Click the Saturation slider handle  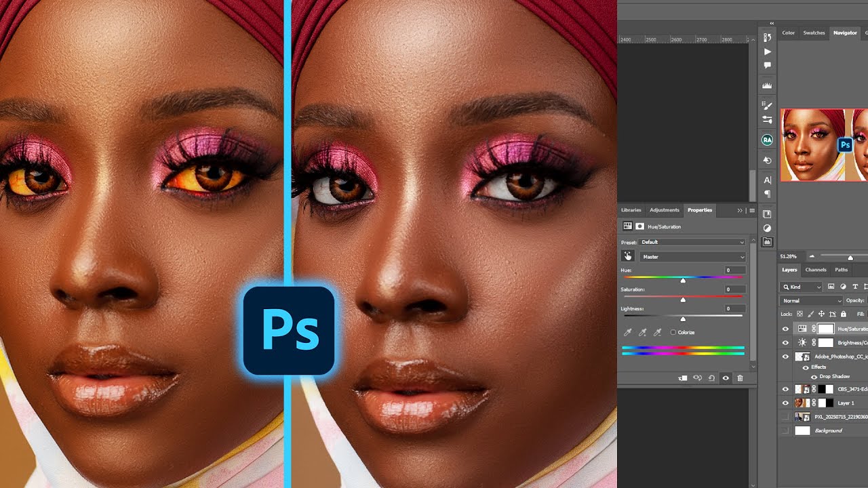pos(683,300)
